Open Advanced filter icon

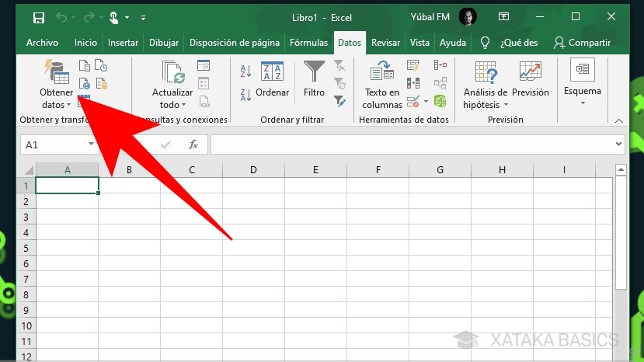(x=339, y=102)
